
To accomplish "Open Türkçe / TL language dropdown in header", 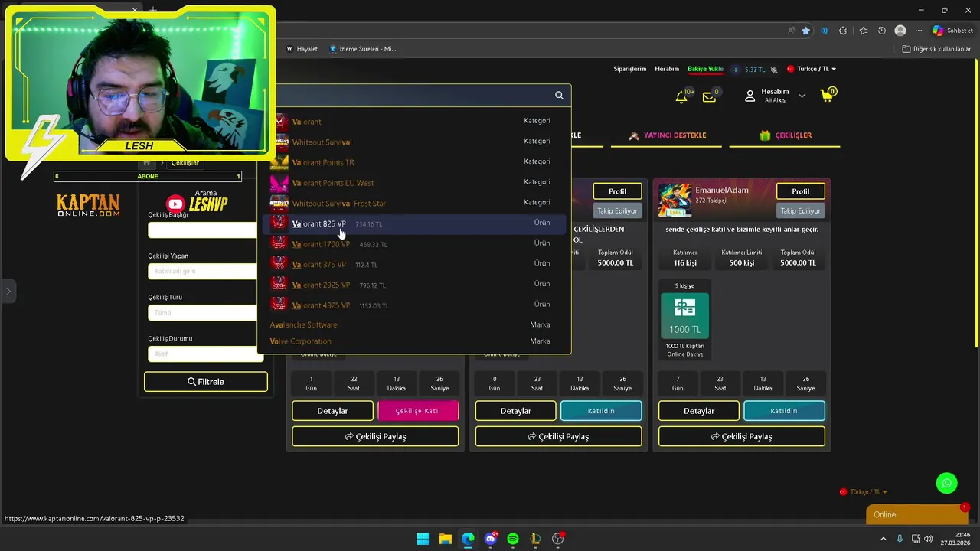I will 812,69.
